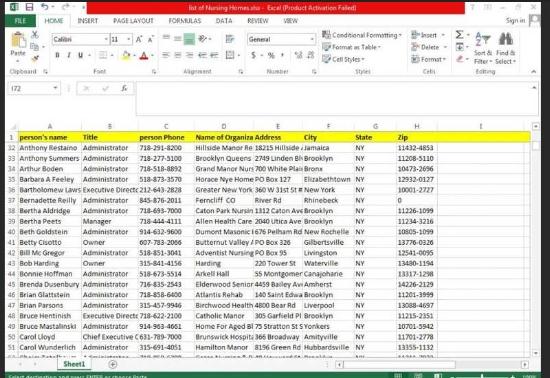This screenshot has height=378, width=550.
Task: Click the Undo arrow in title bar
Action: click(45, 7)
